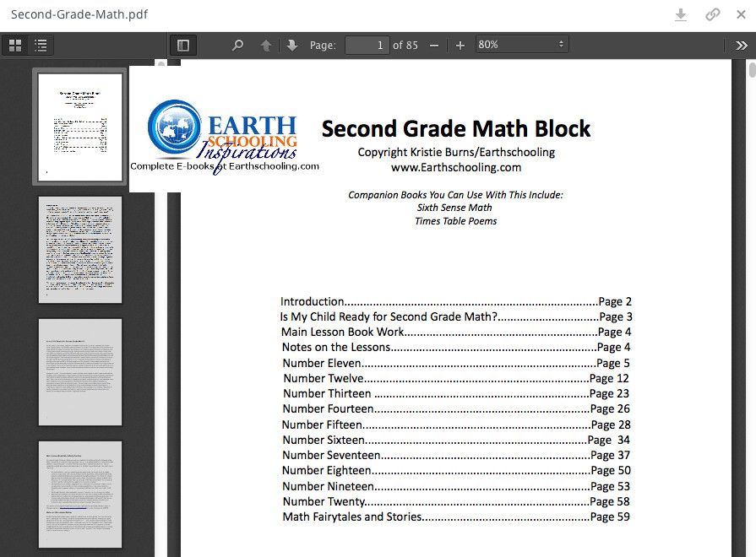Click the Number Eighteen contents entry

455,470
